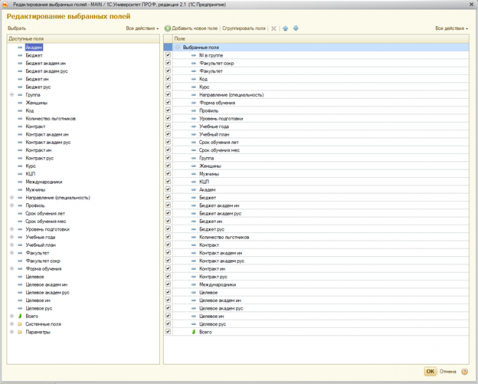The height and width of the screenshot is (384, 478).
Task: Confirm with the OK button
Action: [430, 371]
